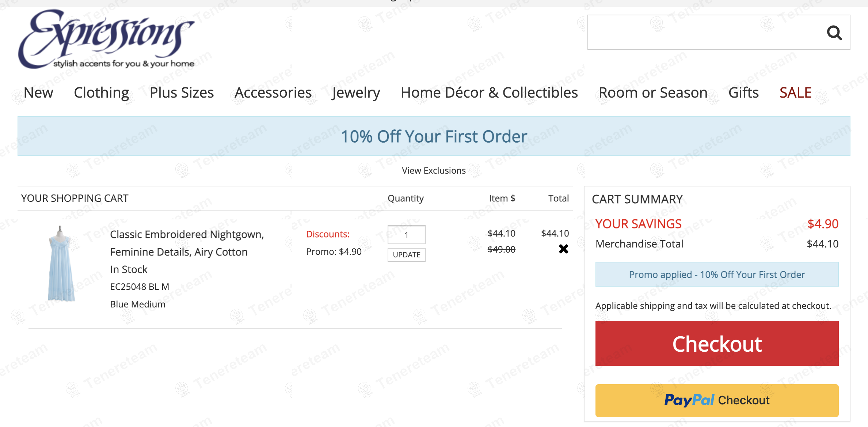Go to the Gifts category
Viewport: 868px width, 427px height.
point(743,93)
